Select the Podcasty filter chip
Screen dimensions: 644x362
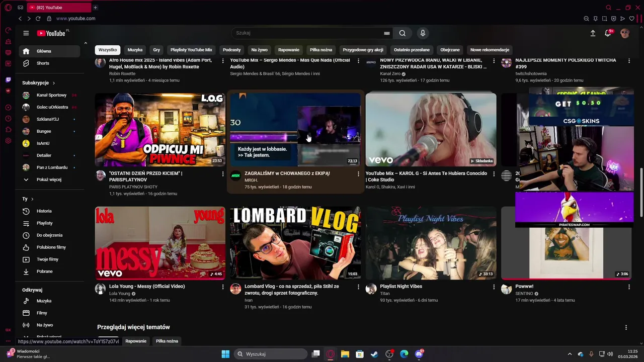click(x=232, y=50)
